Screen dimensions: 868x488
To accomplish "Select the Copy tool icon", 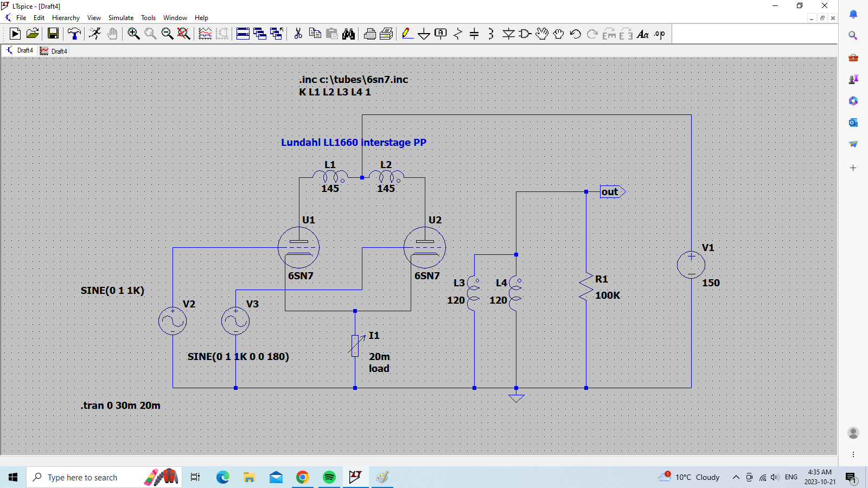I will pyautogui.click(x=315, y=34).
